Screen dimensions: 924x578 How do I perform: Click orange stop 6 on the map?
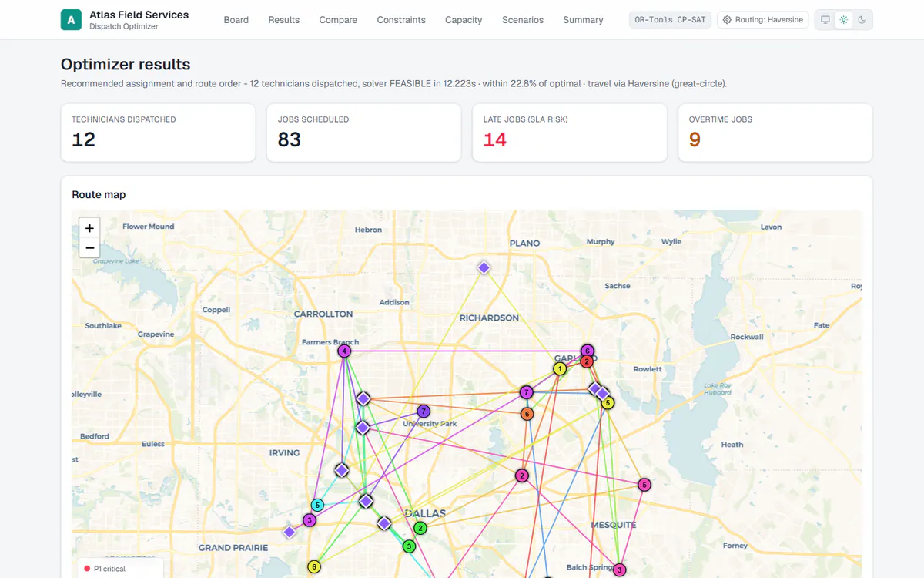point(527,414)
